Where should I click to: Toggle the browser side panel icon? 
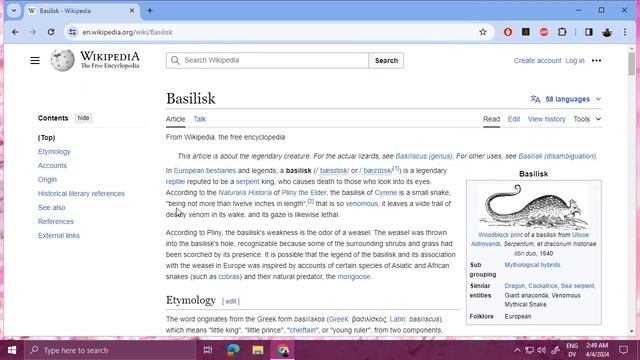(x=589, y=32)
